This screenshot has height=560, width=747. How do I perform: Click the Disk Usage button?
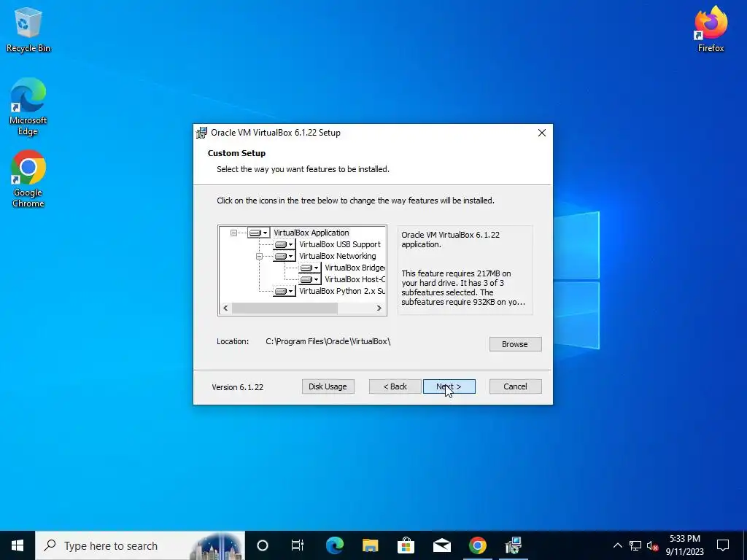click(x=328, y=386)
